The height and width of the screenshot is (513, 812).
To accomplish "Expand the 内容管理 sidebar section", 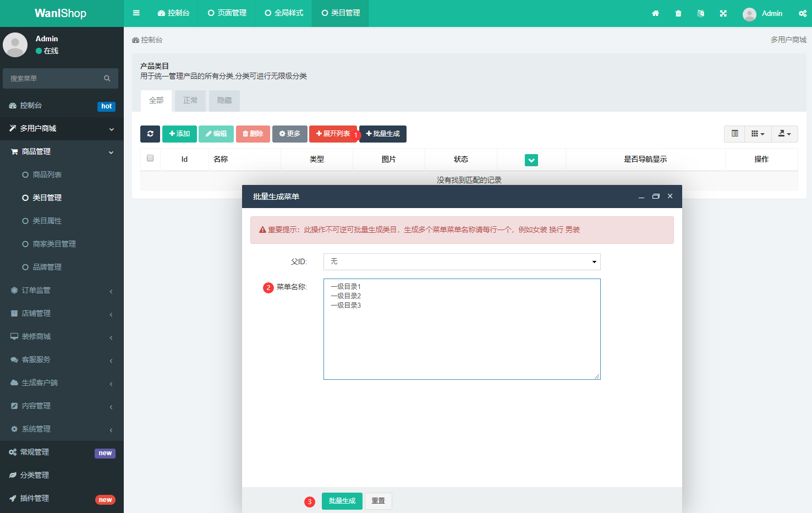I will pyautogui.click(x=62, y=406).
